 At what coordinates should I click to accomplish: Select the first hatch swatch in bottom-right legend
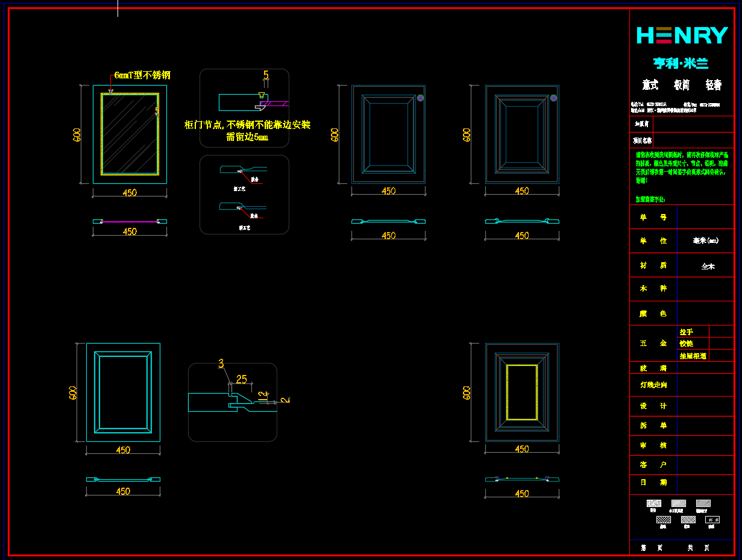click(653, 503)
